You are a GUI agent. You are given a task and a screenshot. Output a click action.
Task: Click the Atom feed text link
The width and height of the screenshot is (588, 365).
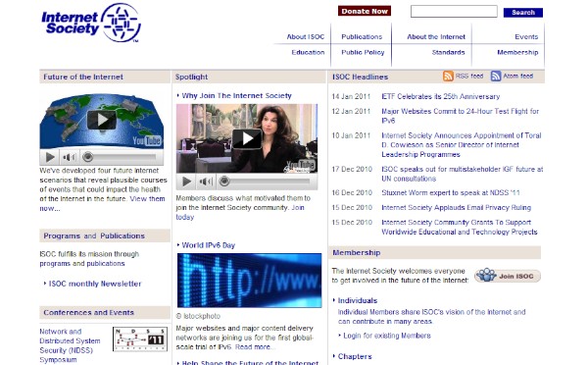[x=517, y=76]
